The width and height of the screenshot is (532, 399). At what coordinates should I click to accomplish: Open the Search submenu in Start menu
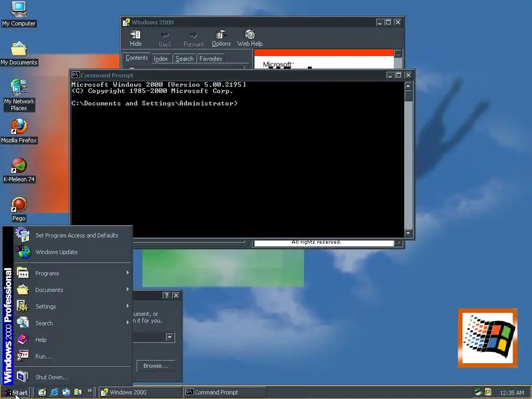click(x=73, y=323)
